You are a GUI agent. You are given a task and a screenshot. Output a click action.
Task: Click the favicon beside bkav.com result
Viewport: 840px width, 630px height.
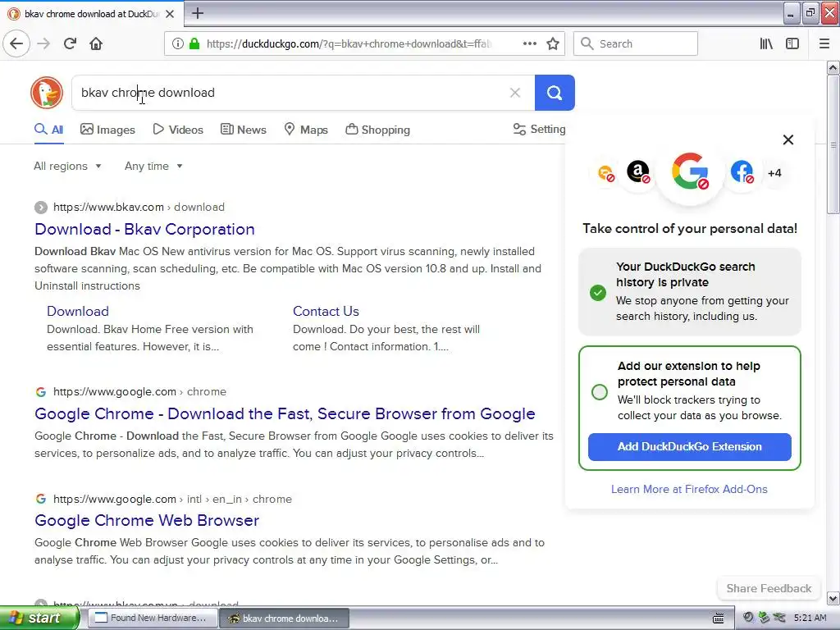(x=41, y=208)
